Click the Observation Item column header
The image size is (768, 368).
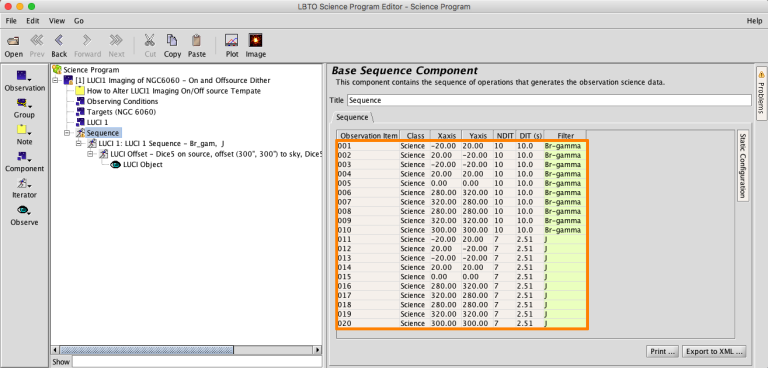pos(368,135)
